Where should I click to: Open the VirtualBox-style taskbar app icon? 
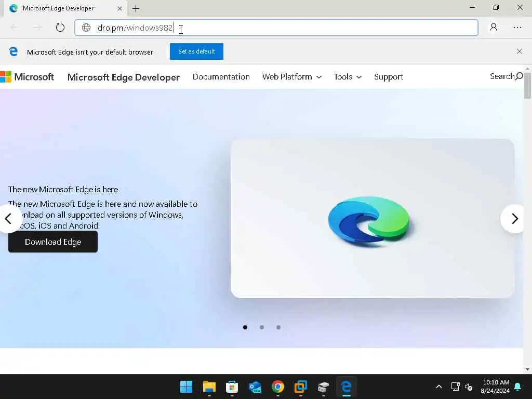point(301,387)
